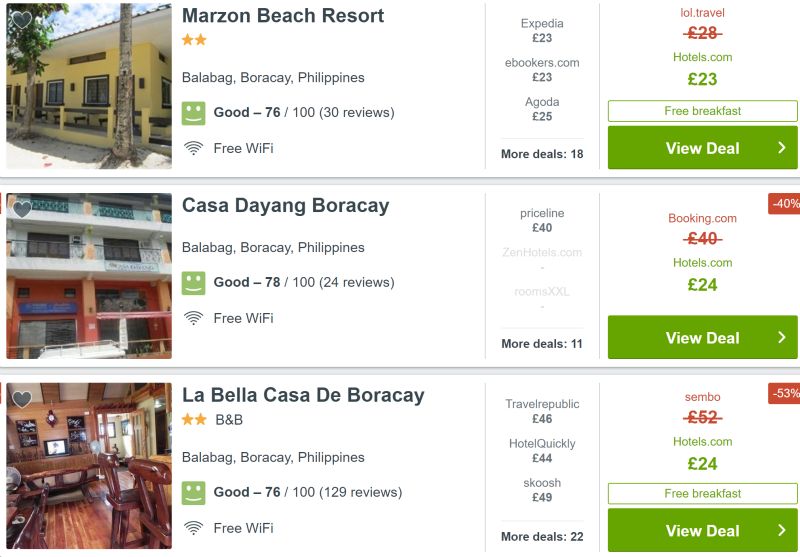Click Free WiFi icon for Marzon Beach Resort
800x557 pixels.
[x=193, y=148]
